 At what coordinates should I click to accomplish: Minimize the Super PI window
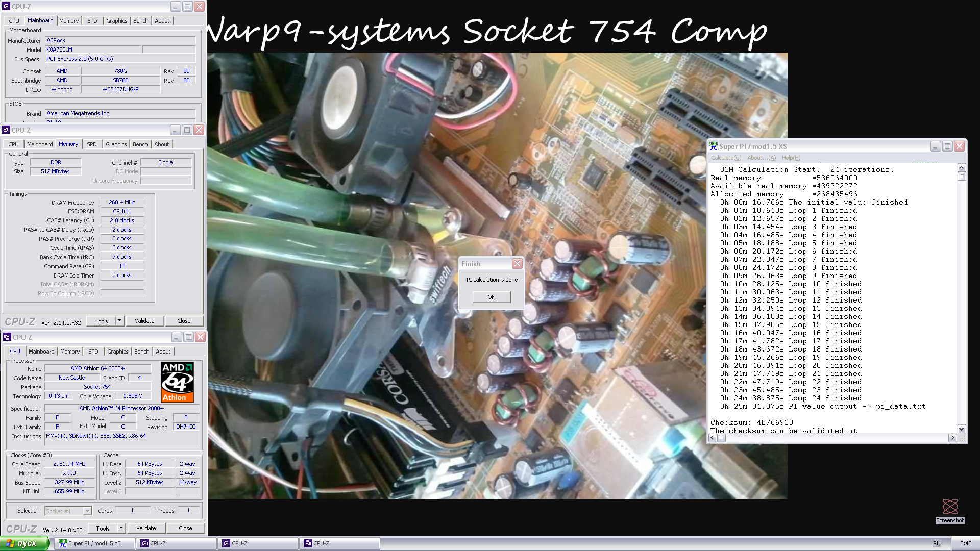click(935, 146)
